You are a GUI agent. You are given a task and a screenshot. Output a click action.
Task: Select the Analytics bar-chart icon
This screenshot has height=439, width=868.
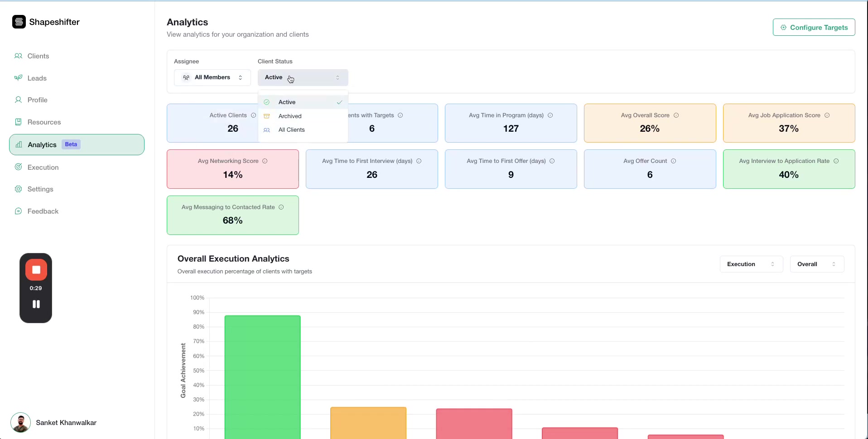pos(18,144)
